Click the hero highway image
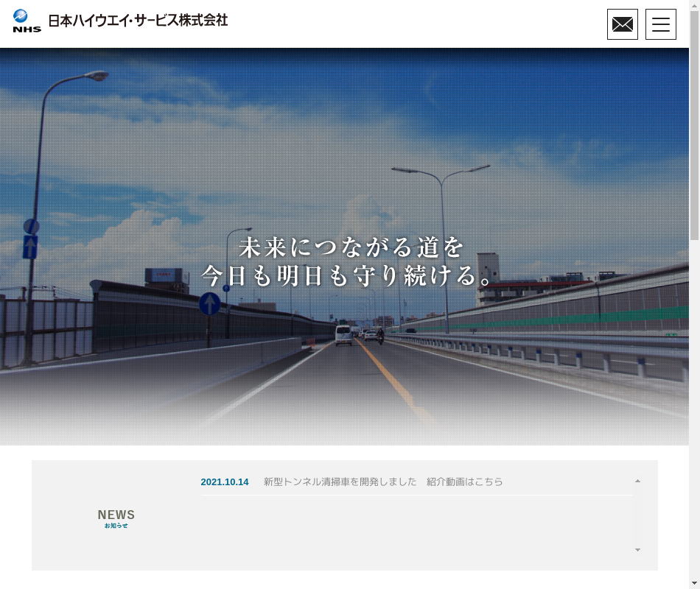This screenshot has width=700, height=589. tap(344, 247)
